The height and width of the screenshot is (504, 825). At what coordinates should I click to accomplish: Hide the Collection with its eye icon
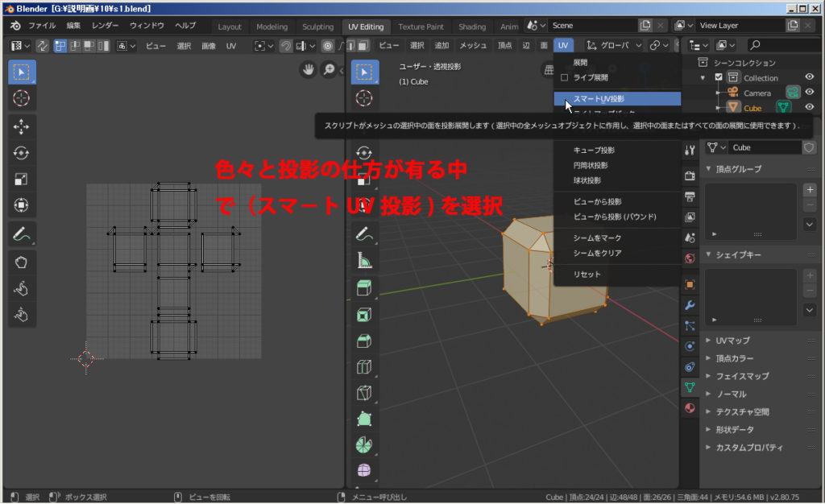(809, 76)
